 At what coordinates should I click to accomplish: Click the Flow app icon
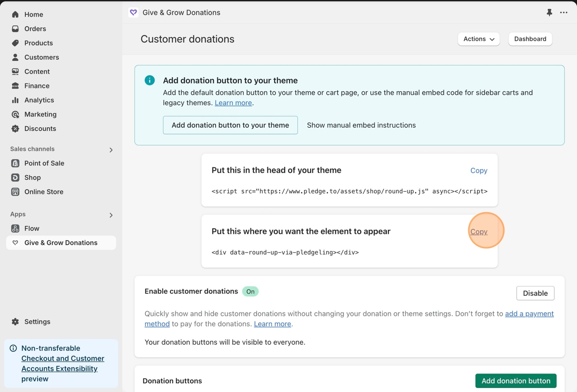click(15, 228)
